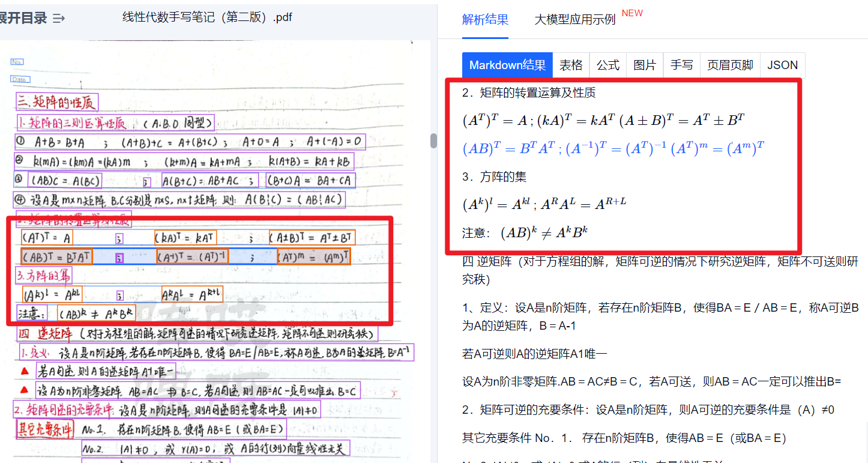The height and width of the screenshot is (463, 868).
Task: Click handwritten line 设A为n阶非零矩阵 AB=AC in PDF
Action: 198,391
